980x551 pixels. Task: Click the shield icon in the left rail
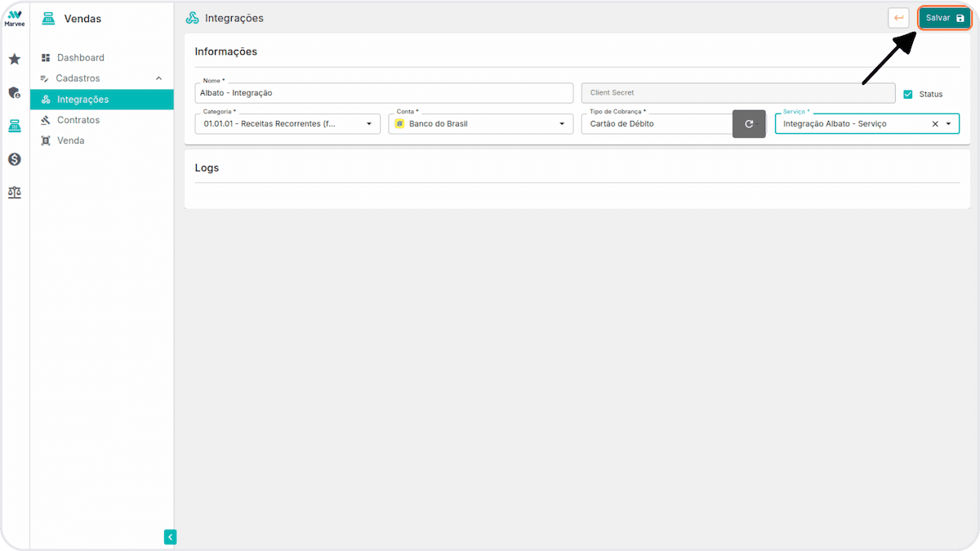(14, 92)
